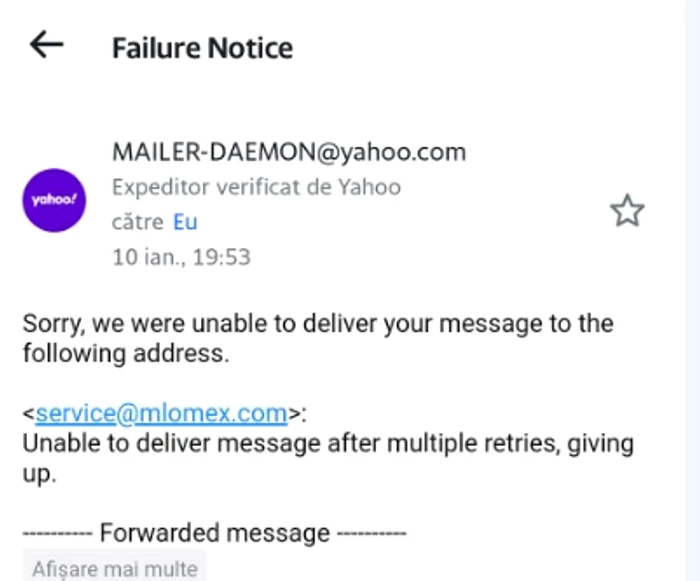Expand 'Afișare mai multe' to show more
Viewport: 700px width, 581px height.
115,568
